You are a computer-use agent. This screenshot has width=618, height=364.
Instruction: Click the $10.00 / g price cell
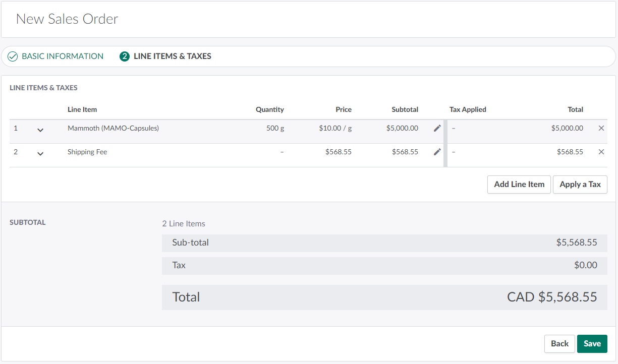tap(335, 128)
